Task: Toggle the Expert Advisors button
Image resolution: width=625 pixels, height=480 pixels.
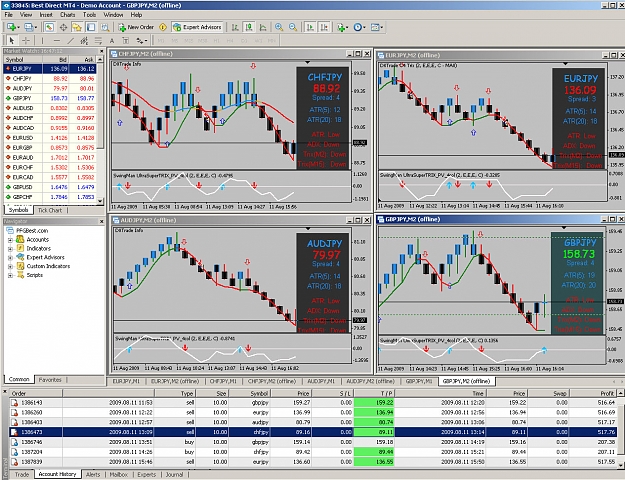Action: click(x=197, y=27)
